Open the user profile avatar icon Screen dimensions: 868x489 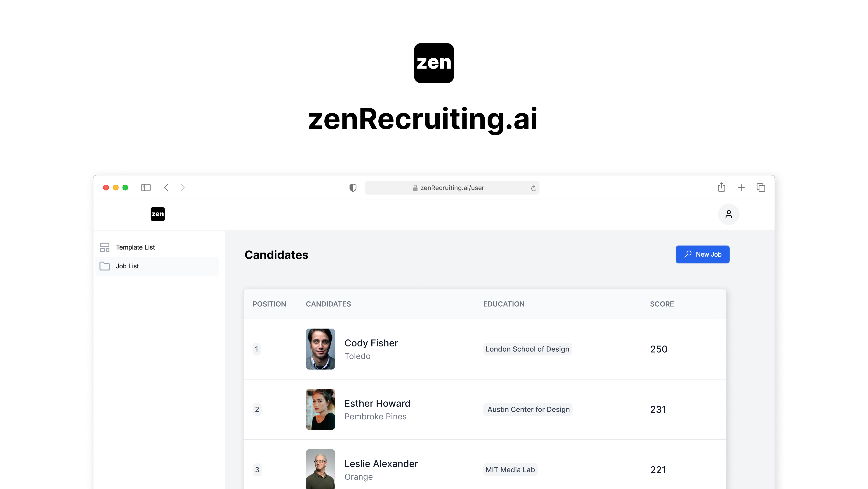[729, 214]
